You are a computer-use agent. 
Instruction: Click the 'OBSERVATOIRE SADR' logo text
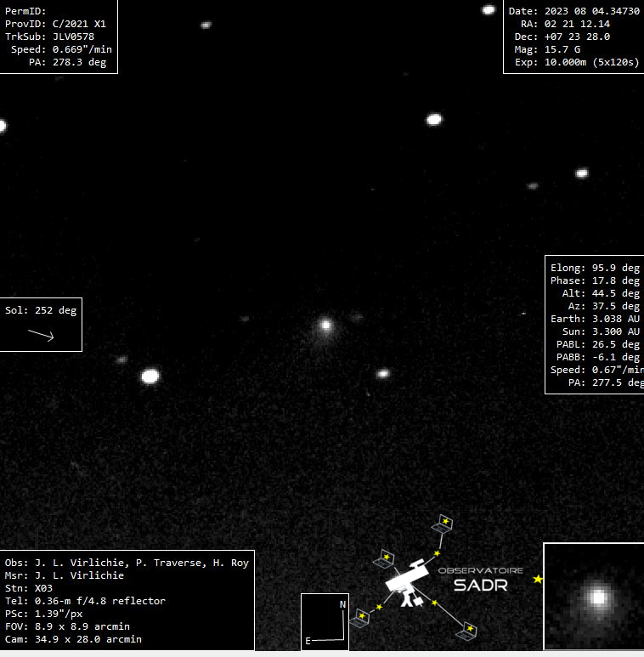(x=481, y=580)
